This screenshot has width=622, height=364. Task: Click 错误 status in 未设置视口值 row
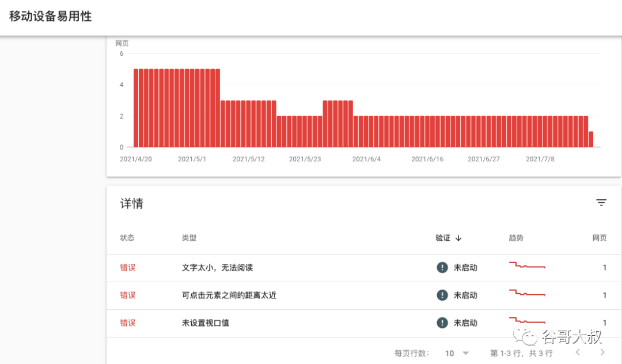pyautogui.click(x=128, y=323)
